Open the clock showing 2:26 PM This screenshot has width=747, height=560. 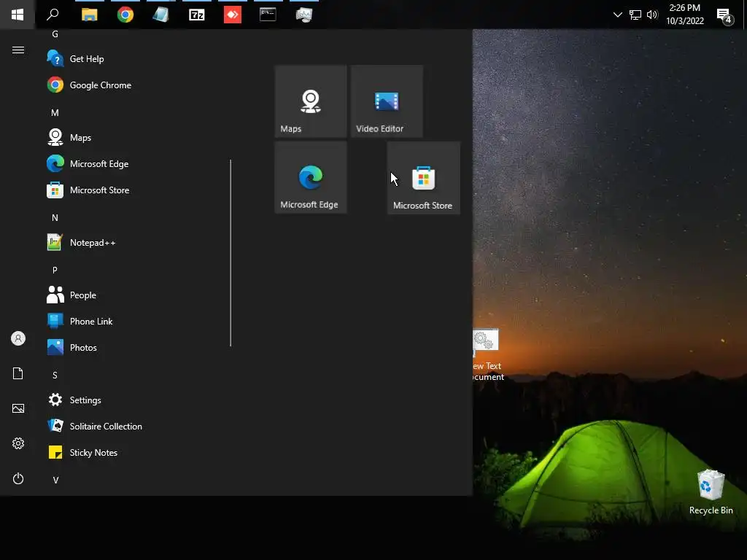pyautogui.click(x=684, y=15)
